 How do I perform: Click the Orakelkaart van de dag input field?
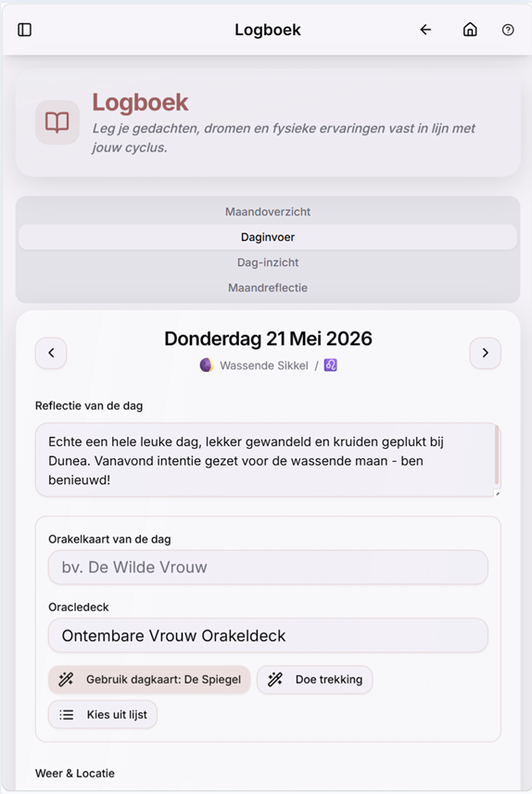268,567
